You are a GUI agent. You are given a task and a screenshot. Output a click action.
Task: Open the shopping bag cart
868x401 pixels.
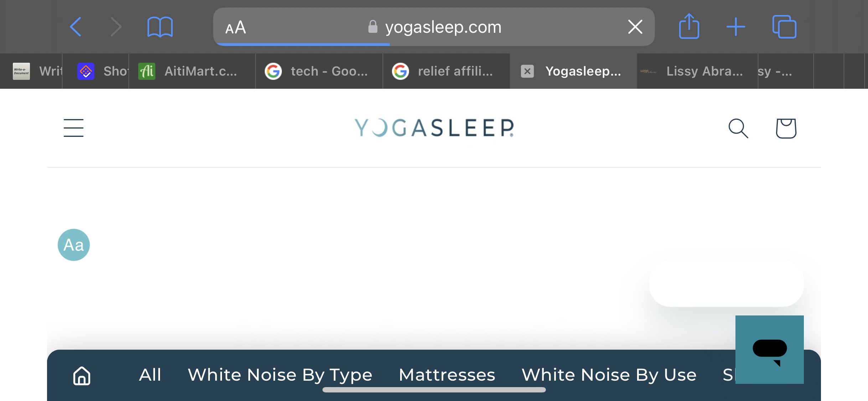point(786,128)
